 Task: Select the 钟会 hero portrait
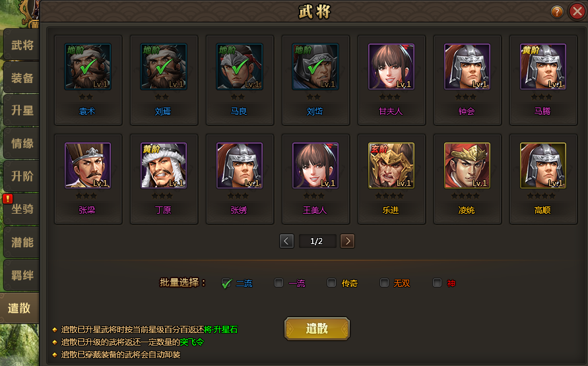tap(467, 67)
